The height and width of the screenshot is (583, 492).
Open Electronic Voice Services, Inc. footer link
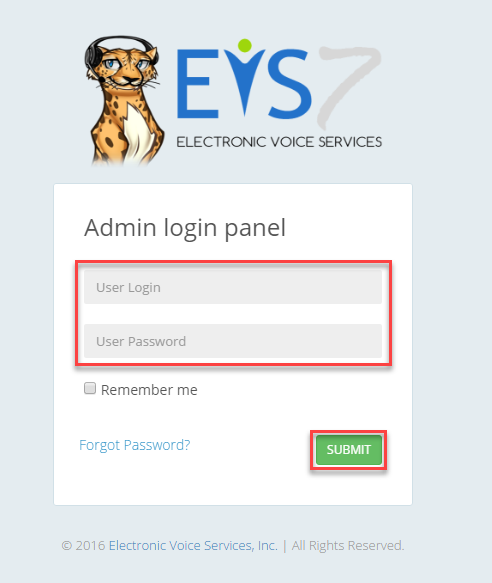point(193,545)
